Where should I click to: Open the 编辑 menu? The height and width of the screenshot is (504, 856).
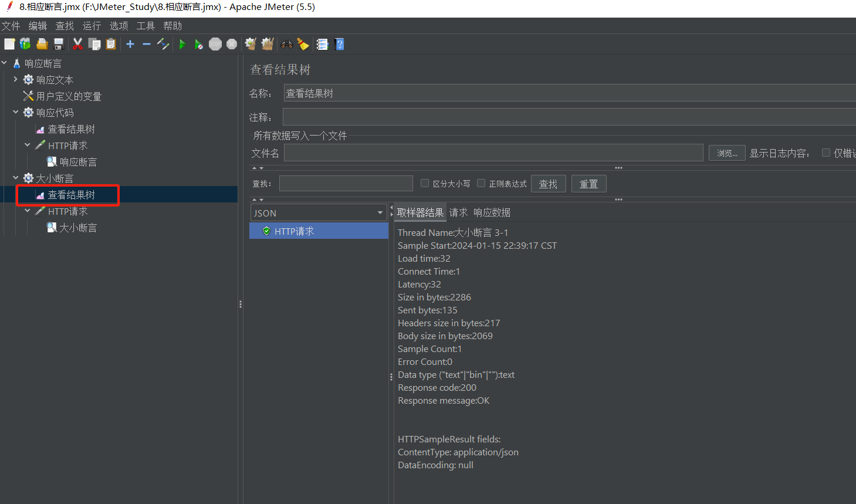38,26
